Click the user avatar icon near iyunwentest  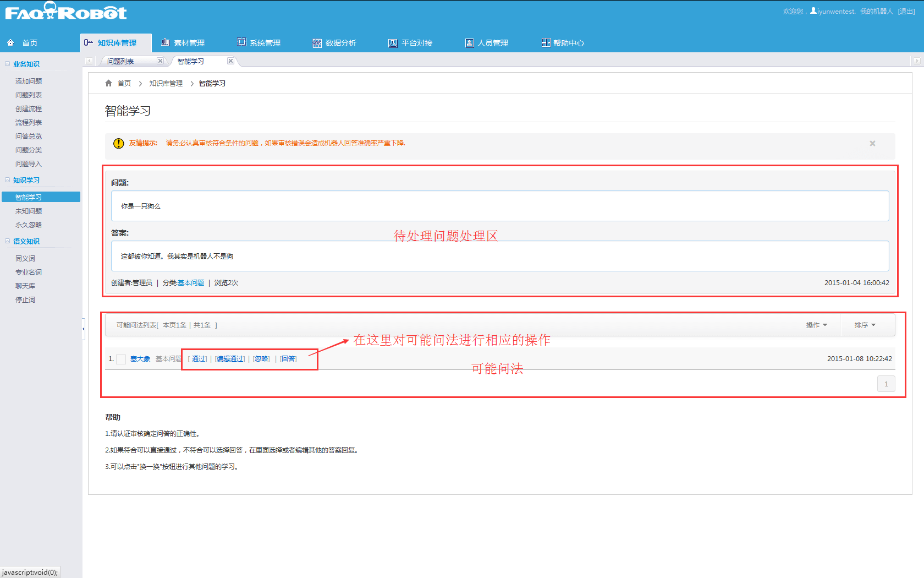[x=813, y=10]
